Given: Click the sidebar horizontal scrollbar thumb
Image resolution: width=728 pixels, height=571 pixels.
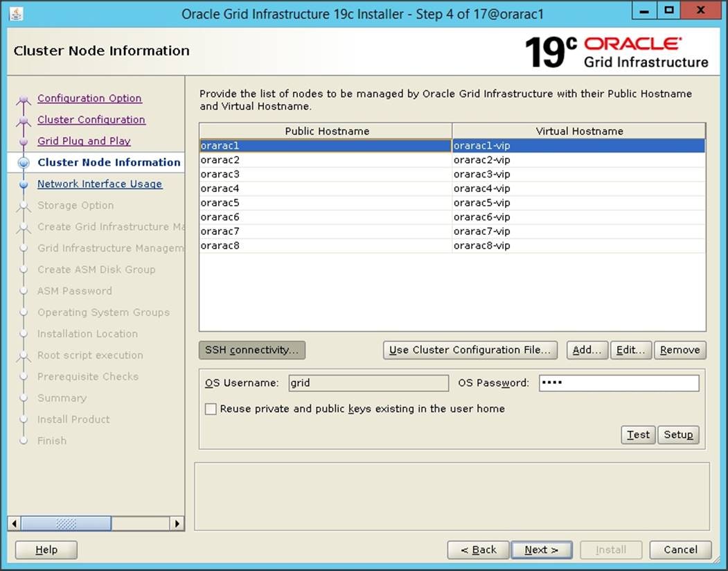Looking at the screenshot, I should [x=66, y=524].
